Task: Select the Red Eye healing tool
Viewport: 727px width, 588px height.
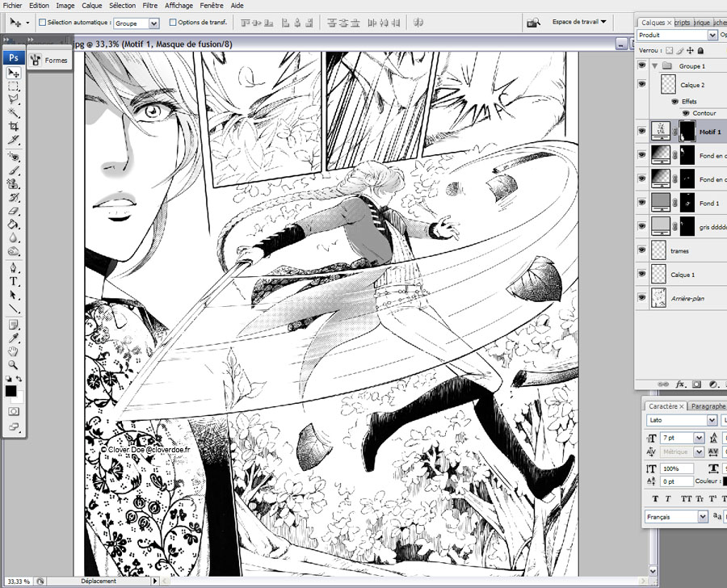Action: click(14, 157)
